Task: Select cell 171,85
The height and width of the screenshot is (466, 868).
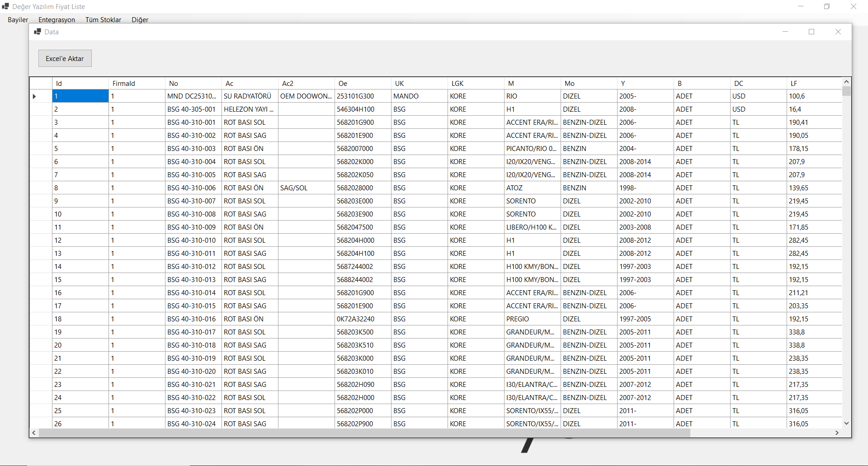Action: pos(814,227)
